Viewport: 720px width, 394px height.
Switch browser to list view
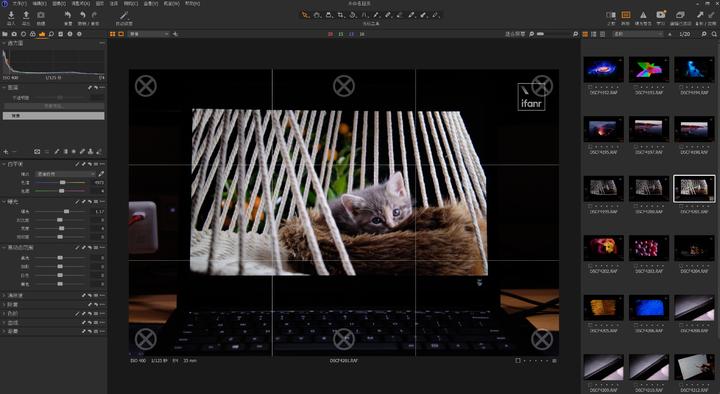pyautogui.click(x=594, y=34)
